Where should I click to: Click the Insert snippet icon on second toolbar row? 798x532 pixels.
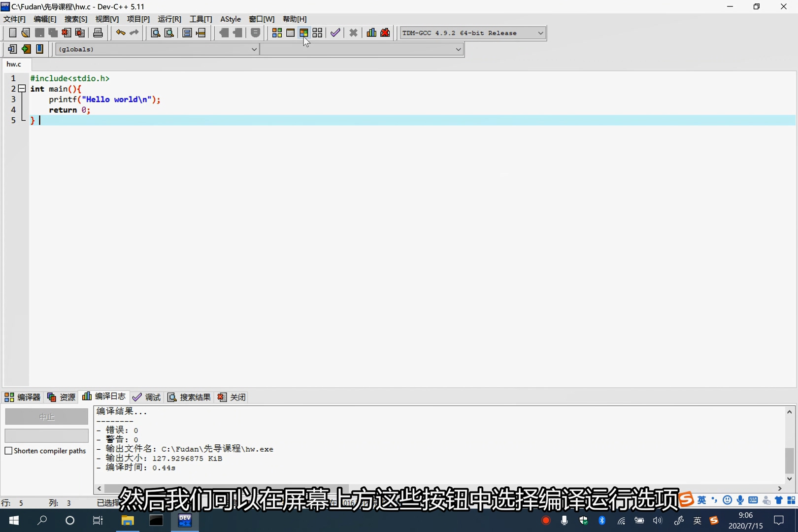click(x=12, y=49)
